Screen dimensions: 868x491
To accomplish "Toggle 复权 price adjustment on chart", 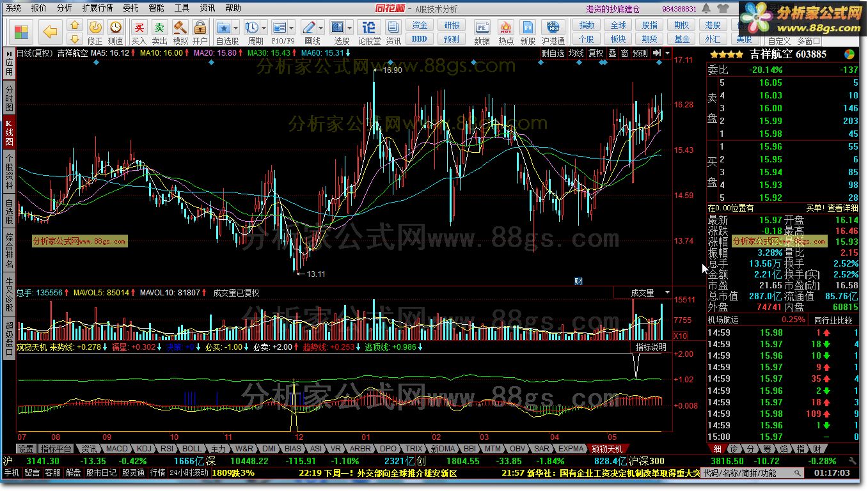I will (596, 54).
